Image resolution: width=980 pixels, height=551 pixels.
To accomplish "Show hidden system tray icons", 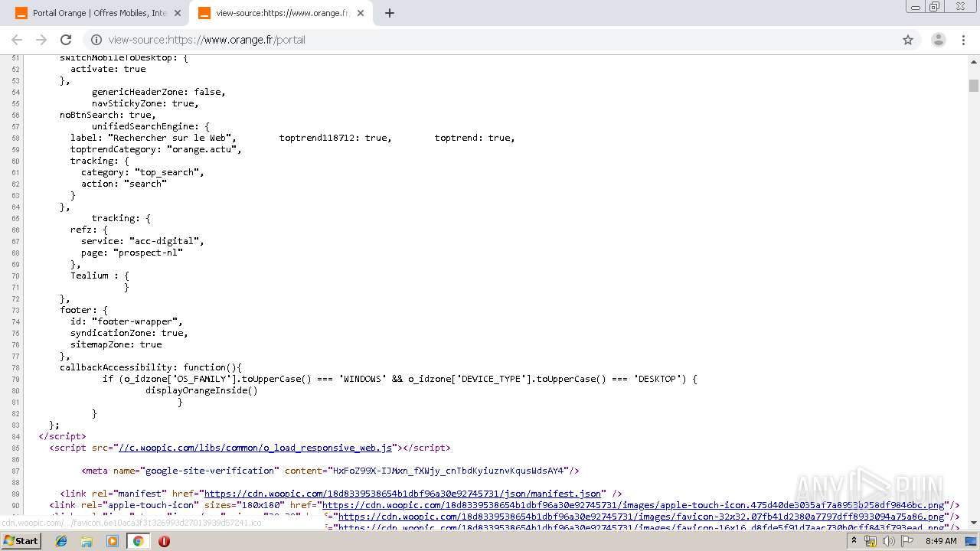I will point(854,541).
